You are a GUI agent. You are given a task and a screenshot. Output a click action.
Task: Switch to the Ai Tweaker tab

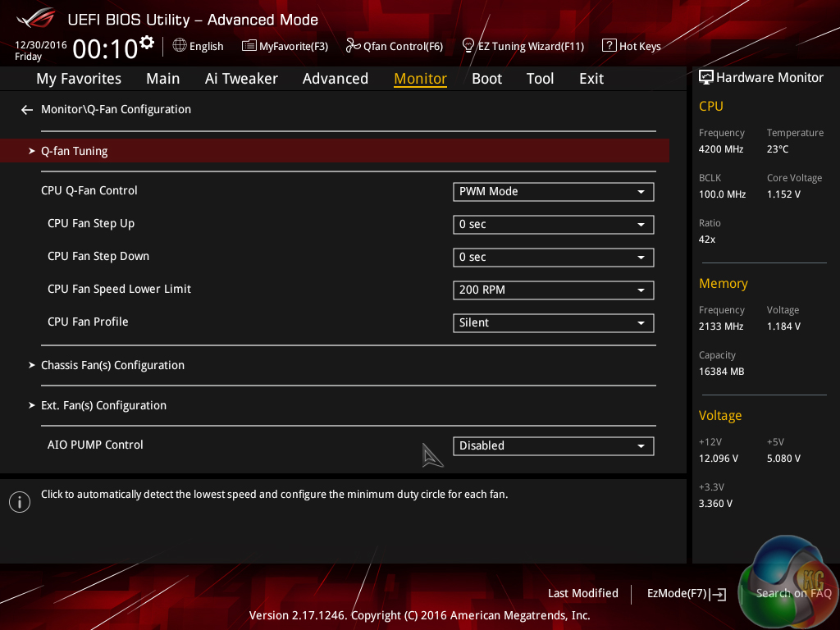[241, 79]
